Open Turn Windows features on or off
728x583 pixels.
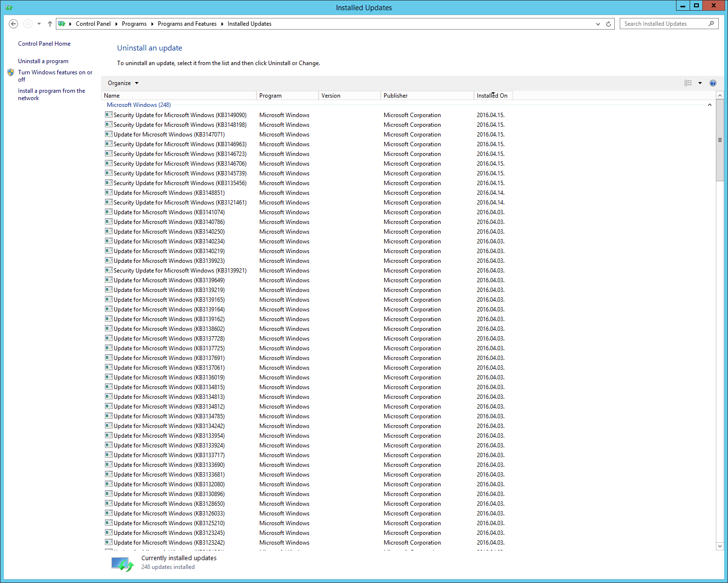tap(55, 76)
